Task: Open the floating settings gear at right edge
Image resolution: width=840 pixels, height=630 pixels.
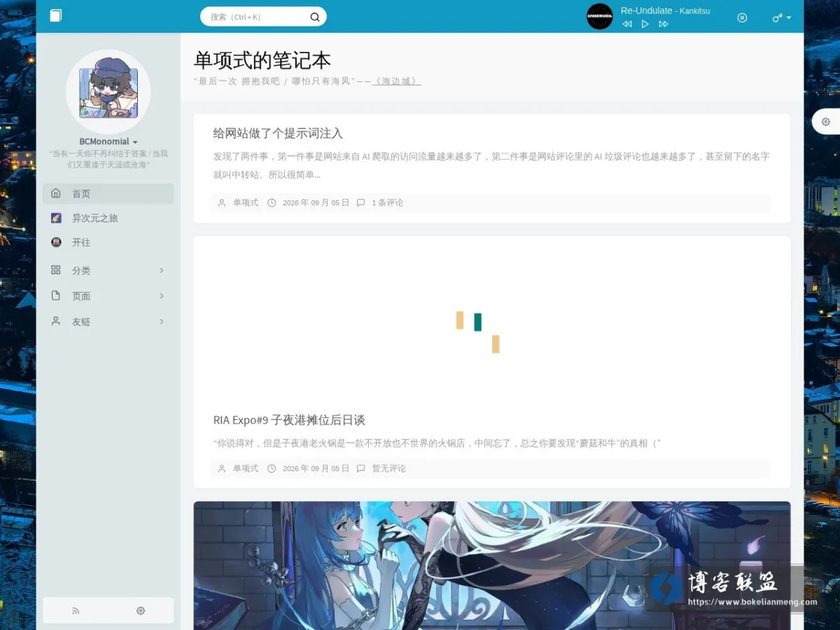Action: (x=826, y=122)
